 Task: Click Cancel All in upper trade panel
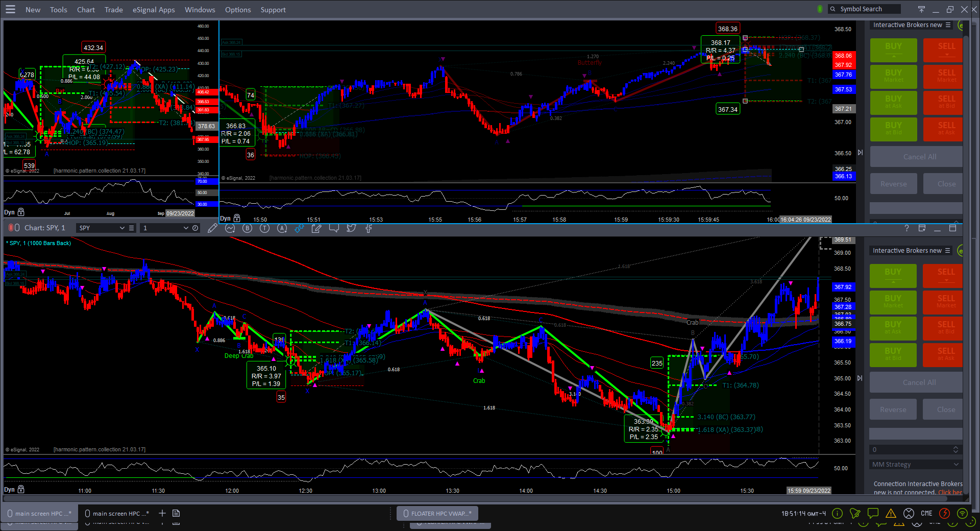(916, 157)
